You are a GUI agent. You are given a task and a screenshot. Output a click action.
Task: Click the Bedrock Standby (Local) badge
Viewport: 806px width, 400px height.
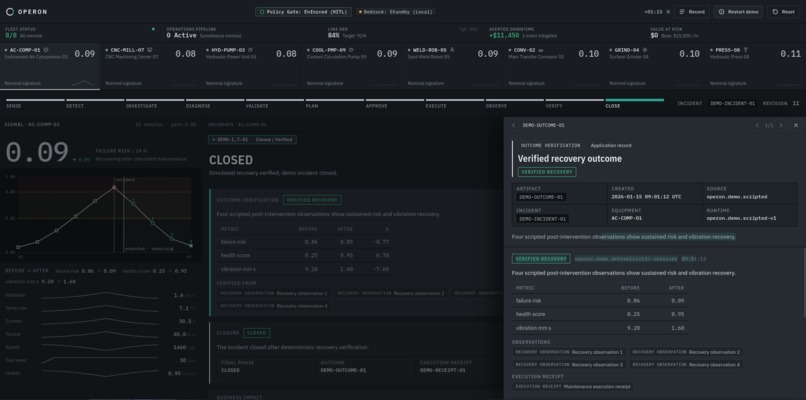pos(395,12)
